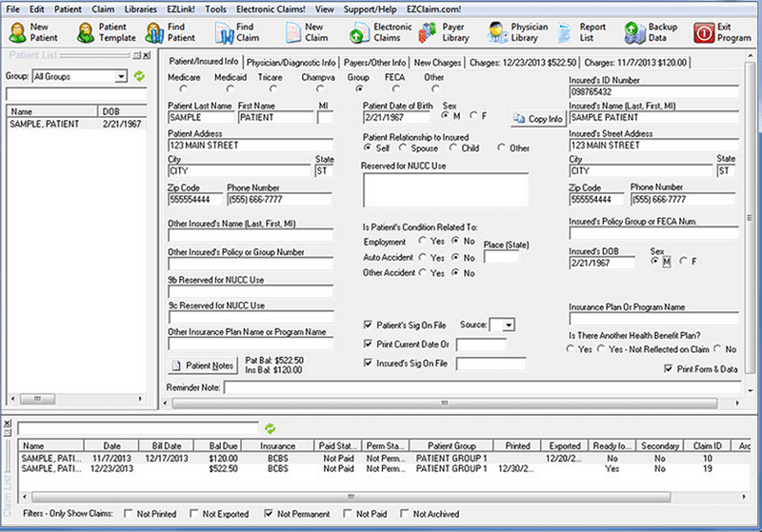Select the claim row dated 11/7/2013

[x=384, y=458]
